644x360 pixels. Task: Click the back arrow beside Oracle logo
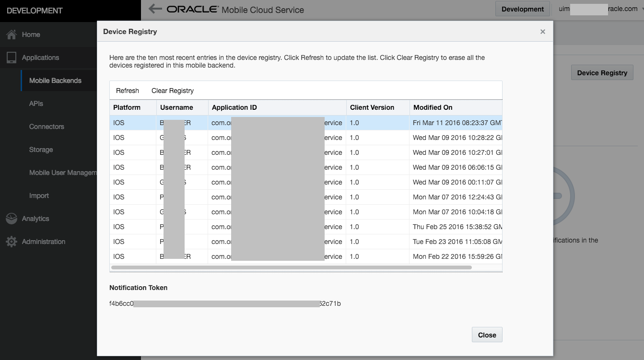(x=155, y=9)
